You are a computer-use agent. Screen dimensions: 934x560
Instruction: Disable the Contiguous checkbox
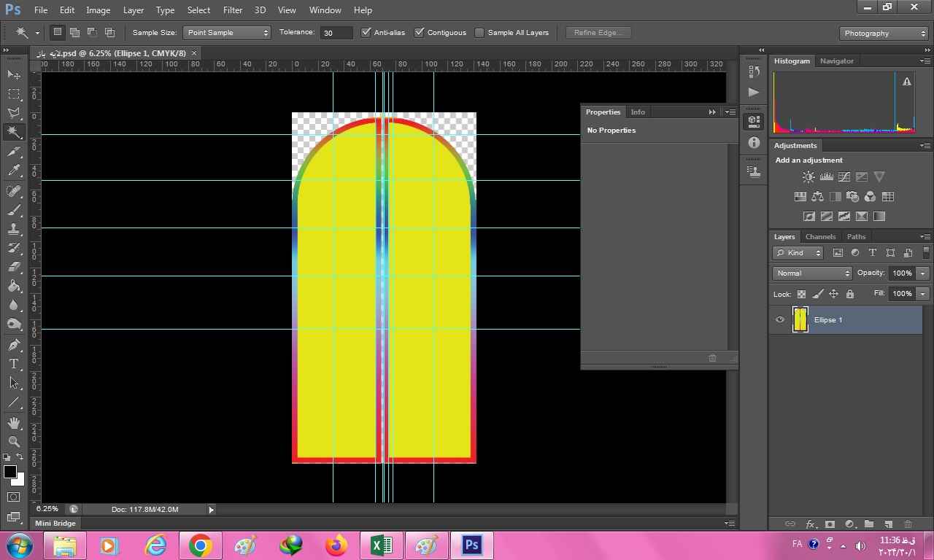(420, 33)
